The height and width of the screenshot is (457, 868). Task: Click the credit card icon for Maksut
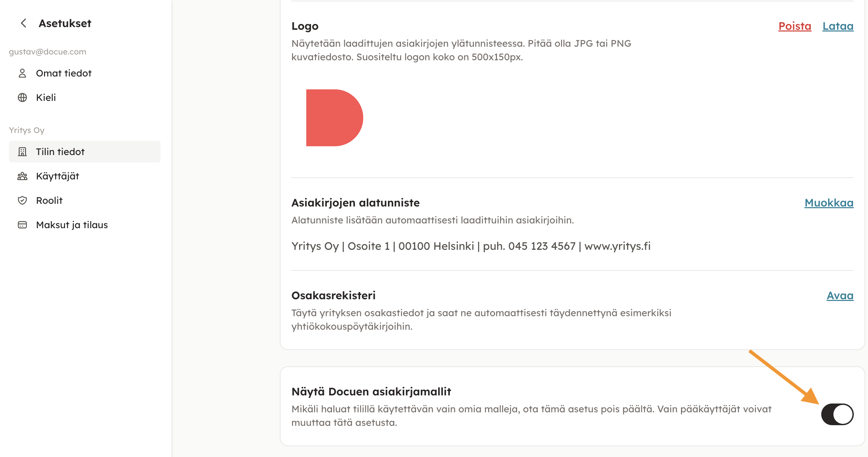[22, 225]
